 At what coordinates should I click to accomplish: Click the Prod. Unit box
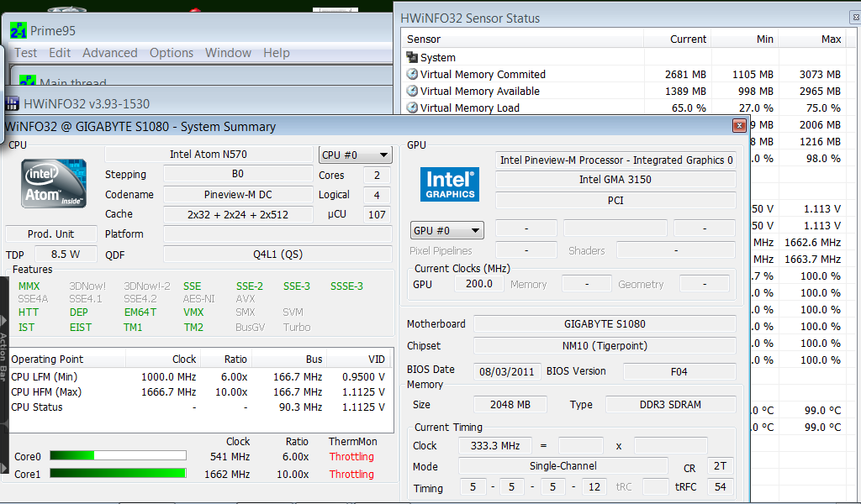coord(51,234)
